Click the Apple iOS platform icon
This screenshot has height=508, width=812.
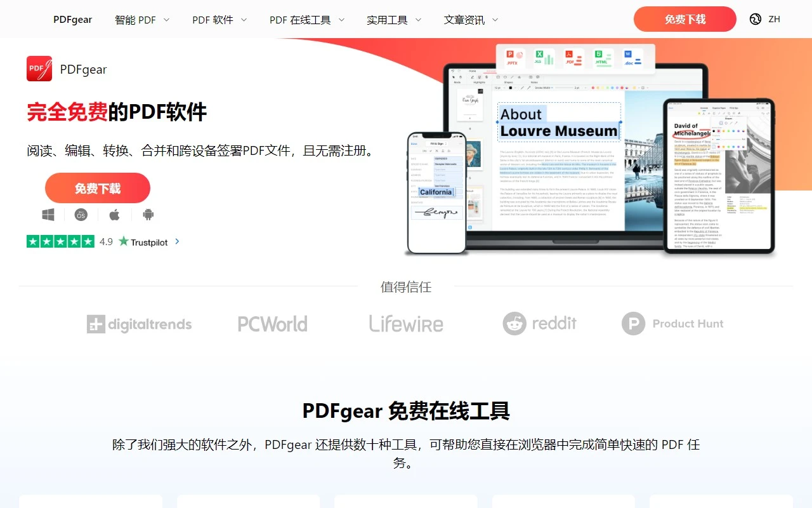pyautogui.click(x=114, y=215)
